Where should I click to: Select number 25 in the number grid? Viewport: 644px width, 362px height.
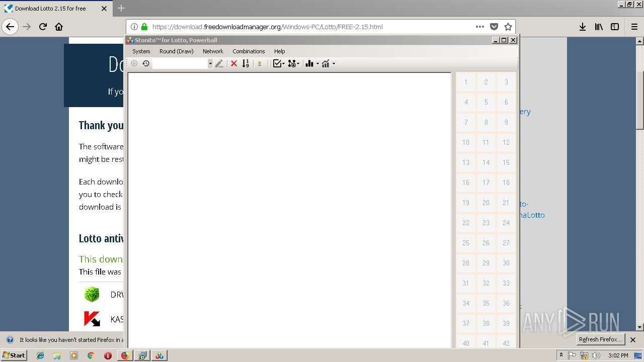tap(466, 243)
